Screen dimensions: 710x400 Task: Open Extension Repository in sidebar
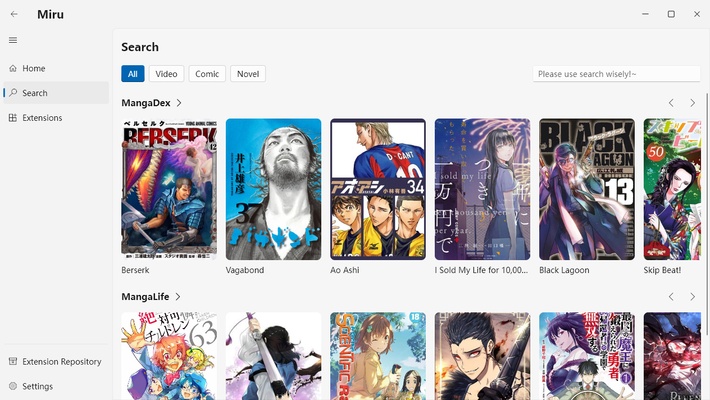tap(61, 362)
